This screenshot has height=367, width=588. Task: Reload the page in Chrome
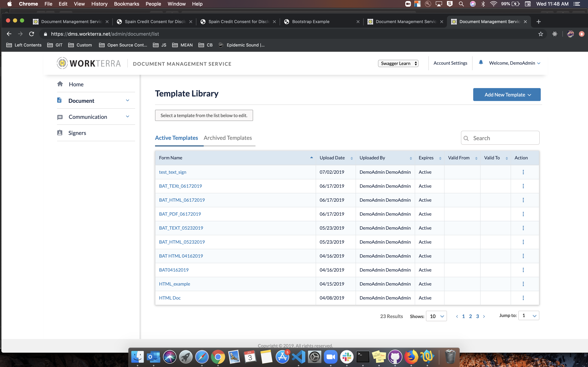[31, 34]
